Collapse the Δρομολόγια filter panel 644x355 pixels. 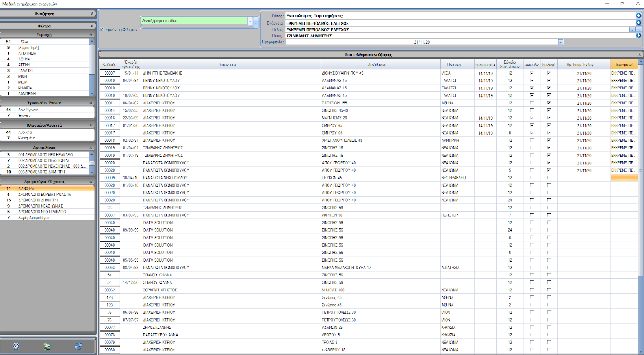tap(91, 148)
